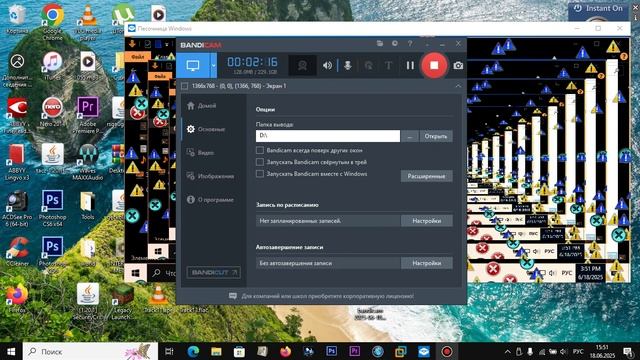Open the Legacy Launcher Minecraft desktop icon
The width and height of the screenshot is (640, 360).
123,301
